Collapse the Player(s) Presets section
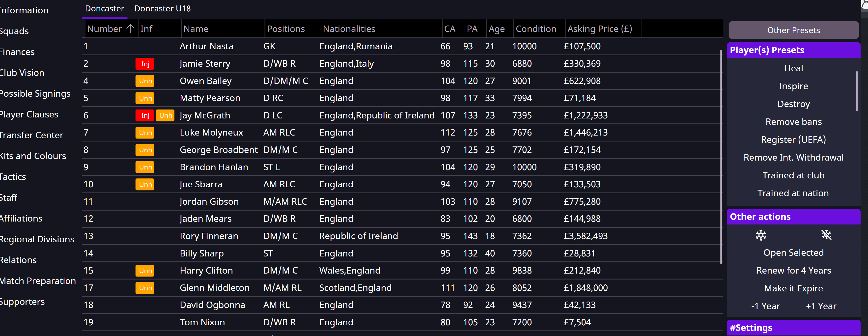 click(793, 50)
